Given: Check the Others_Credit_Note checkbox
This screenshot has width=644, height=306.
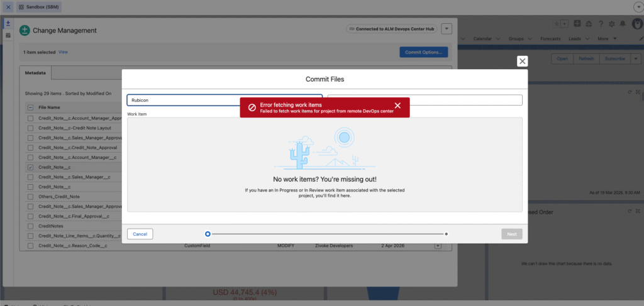Looking at the screenshot, I should pyautogui.click(x=30, y=197).
